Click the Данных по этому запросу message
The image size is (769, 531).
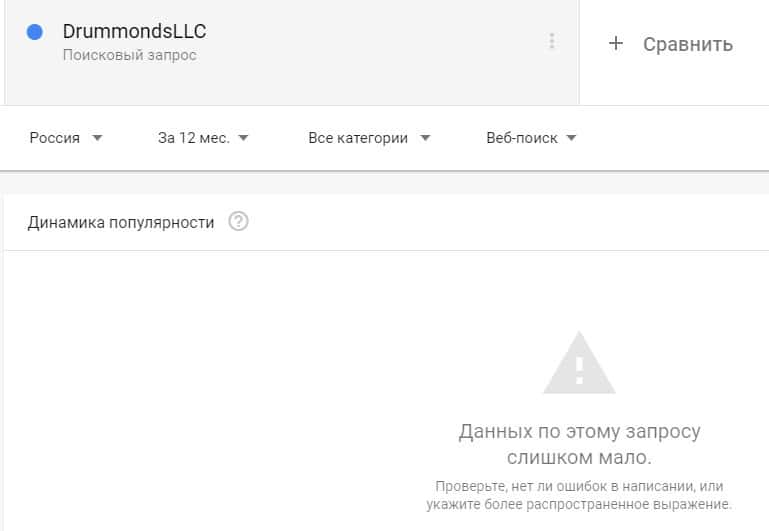[579, 444]
